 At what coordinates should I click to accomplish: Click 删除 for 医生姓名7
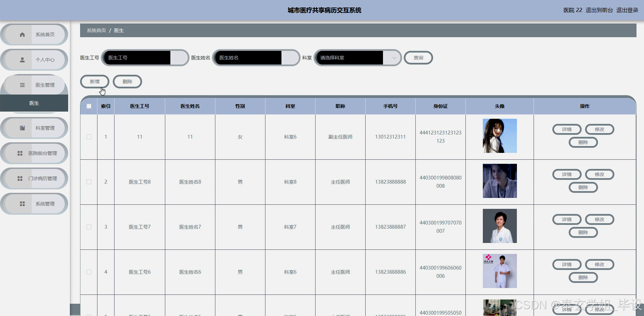[583, 232]
